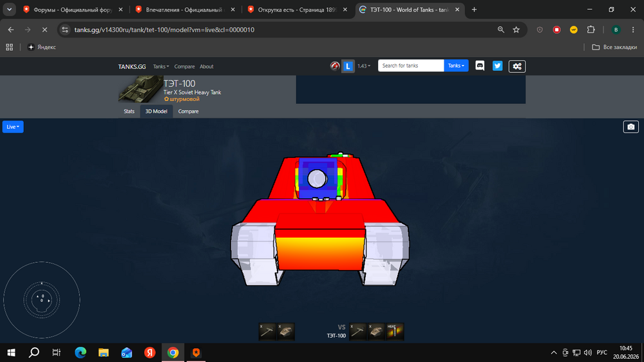Open the blue Tanks search filter dropdown
The width and height of the screenshot is (644, 362).
pos(456,66)
